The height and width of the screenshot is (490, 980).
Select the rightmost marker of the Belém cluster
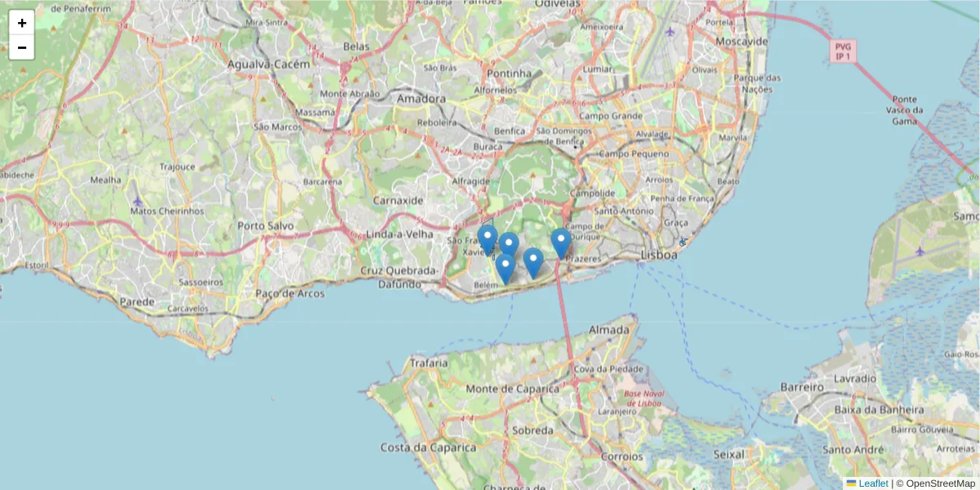click(x=533, y=263)
